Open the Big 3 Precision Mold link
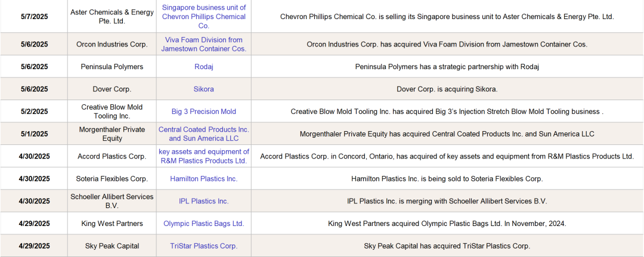 click(x=203, y=112)
